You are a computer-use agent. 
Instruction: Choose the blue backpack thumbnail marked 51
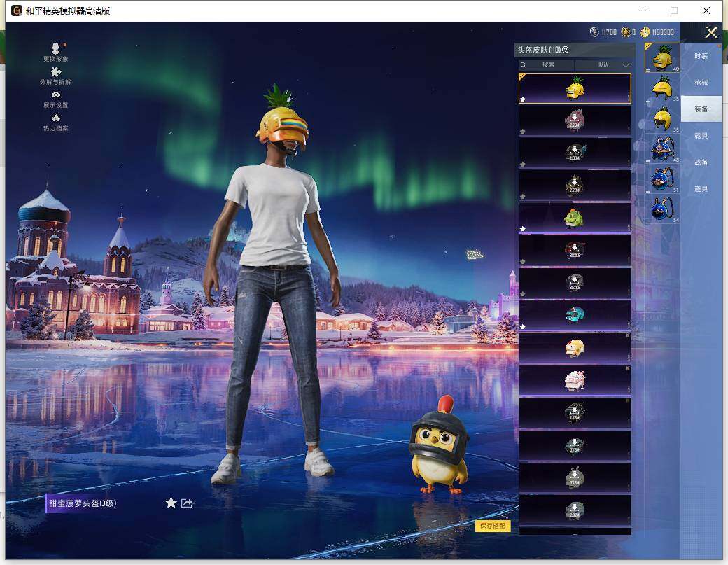coord(662,179)
